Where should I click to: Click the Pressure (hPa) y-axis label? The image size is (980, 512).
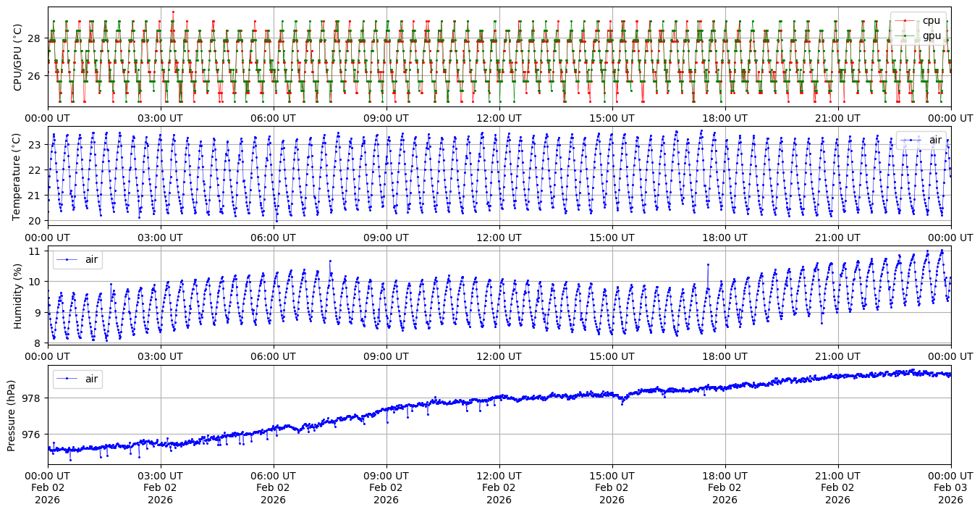(12, 415)
